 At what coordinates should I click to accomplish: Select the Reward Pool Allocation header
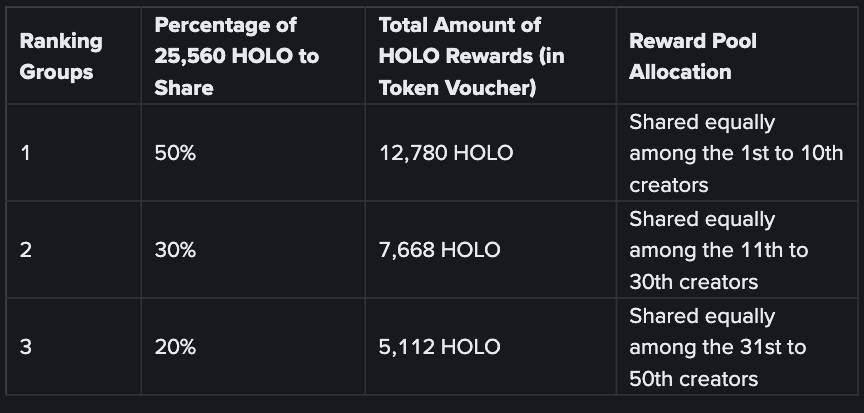(693, 56)
